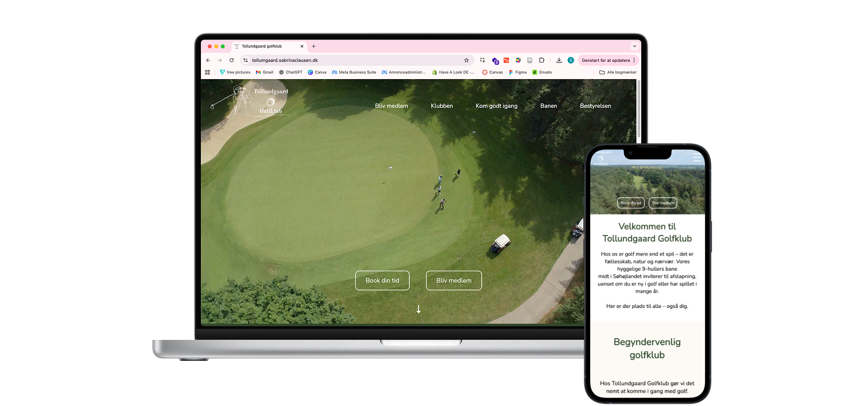This screenshot has height=406, width=868.
Task: Open Chrome's three-dot menu beside Genstart
Action: tap(634, 60)
